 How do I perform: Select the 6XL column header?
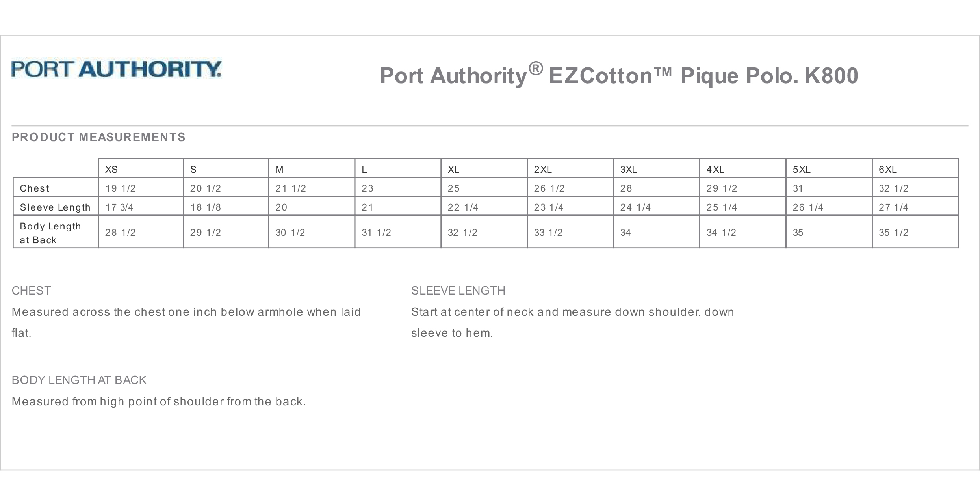pos(888,170)
